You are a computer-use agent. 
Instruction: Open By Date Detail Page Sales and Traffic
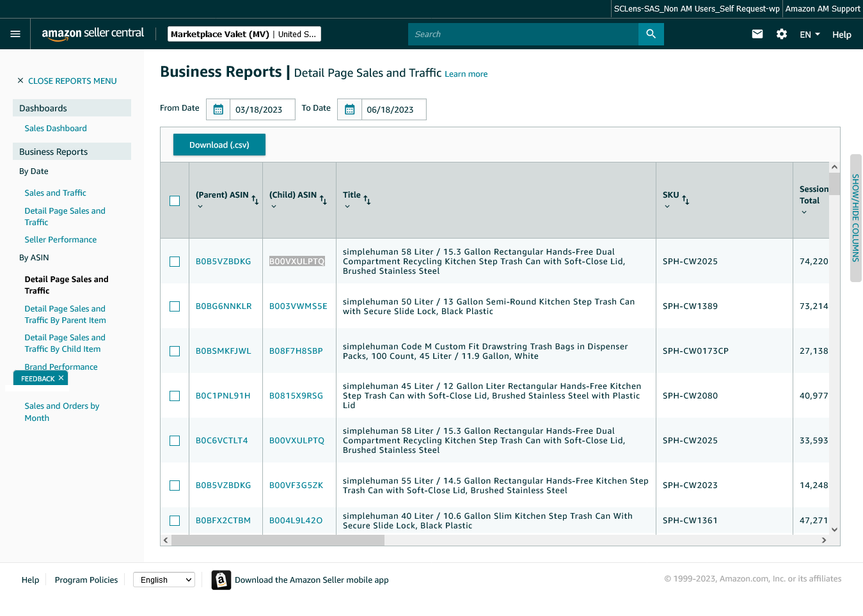(65, 217)
